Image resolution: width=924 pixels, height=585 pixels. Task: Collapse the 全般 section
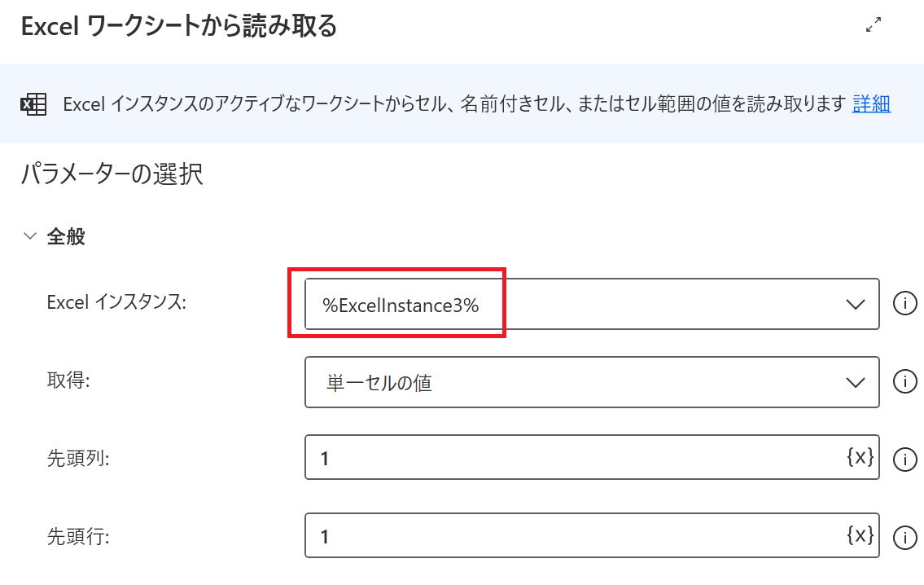pos(29,235)
